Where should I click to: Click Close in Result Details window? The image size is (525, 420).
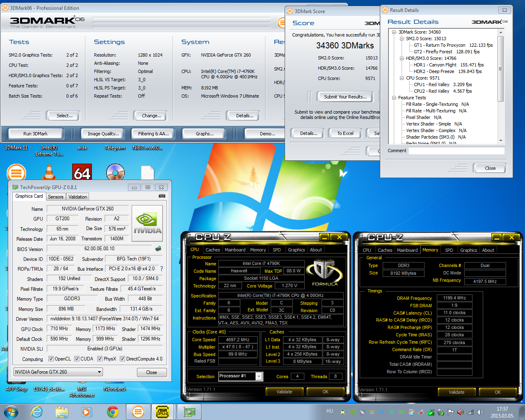click(490, 168)
